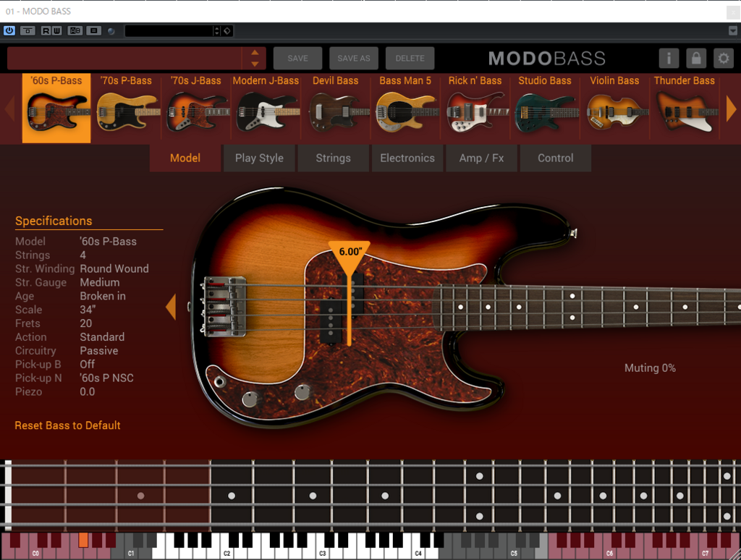Image resolution: width=741 pixels, height=560 pixels.
Task: Select the '70s J-Bass model
Action: tap(195, 109)
